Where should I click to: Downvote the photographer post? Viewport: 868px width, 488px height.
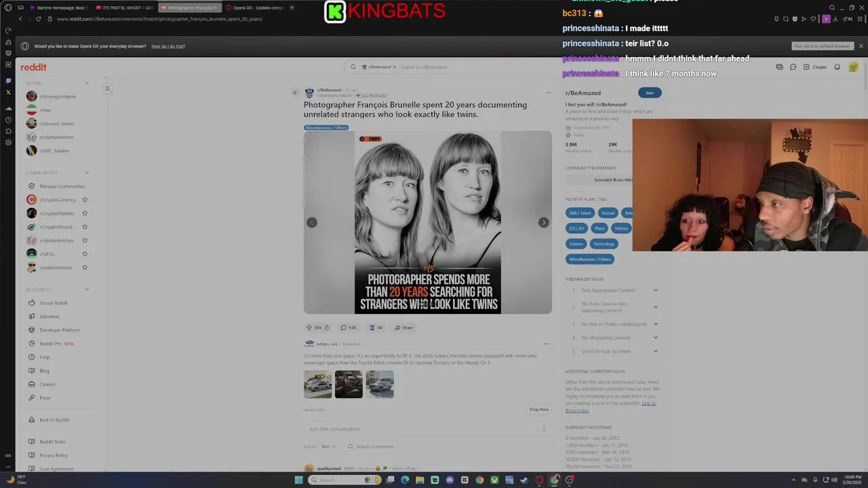(327, 327)
